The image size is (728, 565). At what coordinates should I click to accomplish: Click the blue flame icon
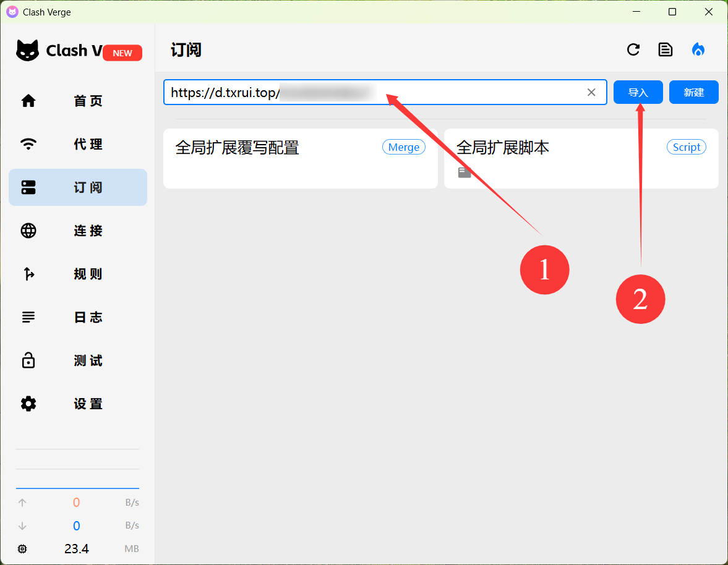[698, 50]
